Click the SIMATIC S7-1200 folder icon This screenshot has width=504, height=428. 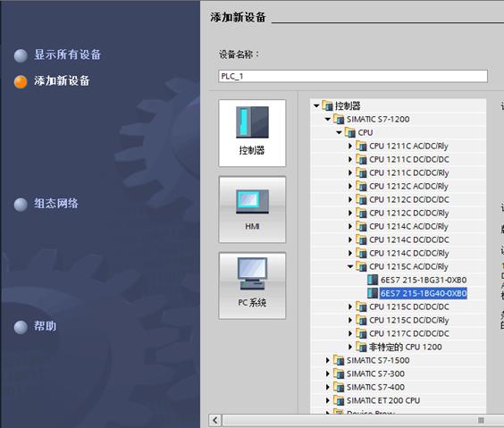(x=339, y=119)
